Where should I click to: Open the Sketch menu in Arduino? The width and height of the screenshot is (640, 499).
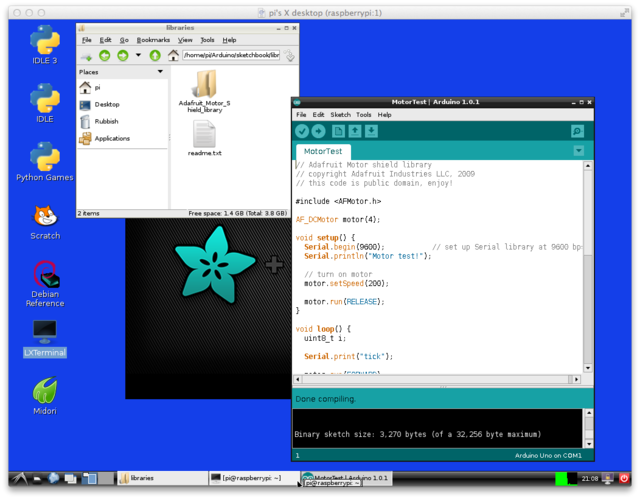[340, 115]
